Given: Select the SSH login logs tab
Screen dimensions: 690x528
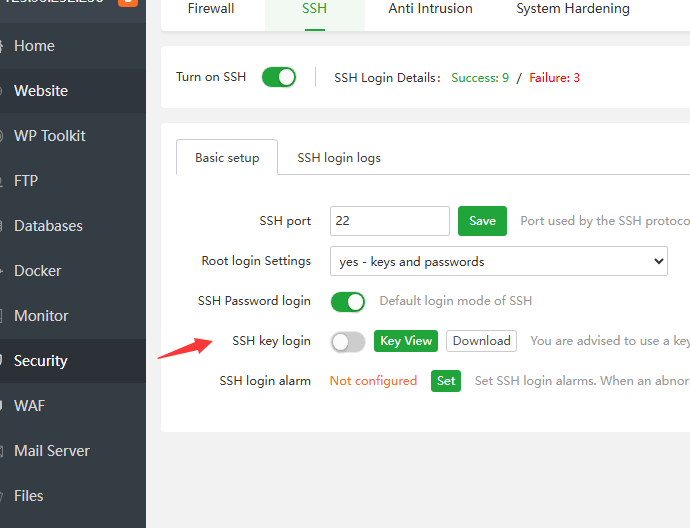Looking at the screenshot, I should pos(339,158).
